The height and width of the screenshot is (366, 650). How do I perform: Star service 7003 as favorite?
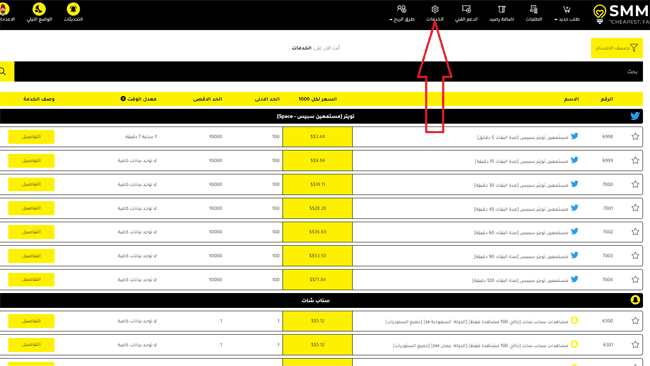pos(635,256)
